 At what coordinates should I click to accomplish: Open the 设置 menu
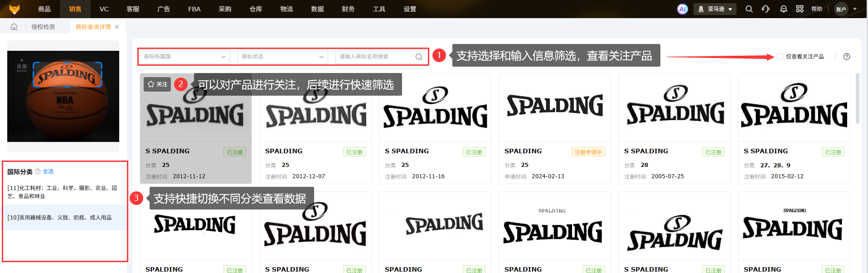click(410, 9)
